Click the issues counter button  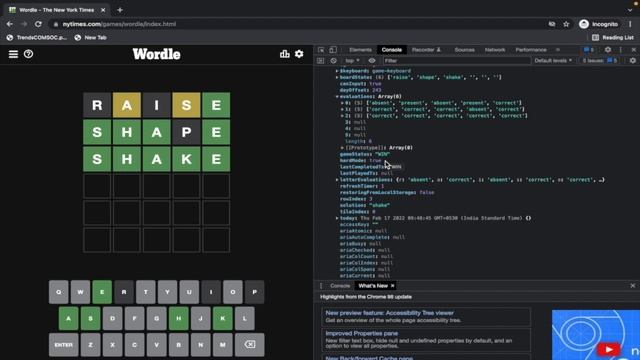[x=600, y=60]
